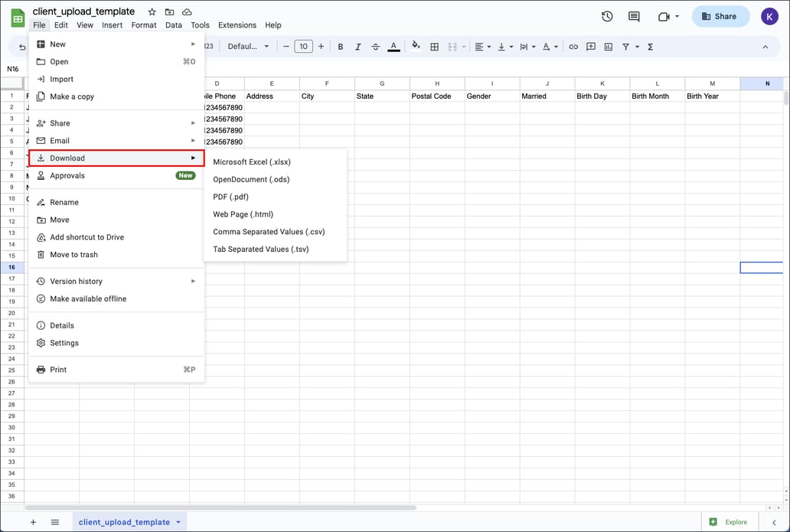This screenshot has width=790, height=532.
Task: Insert link icon in toolbar
Action: 573,47
